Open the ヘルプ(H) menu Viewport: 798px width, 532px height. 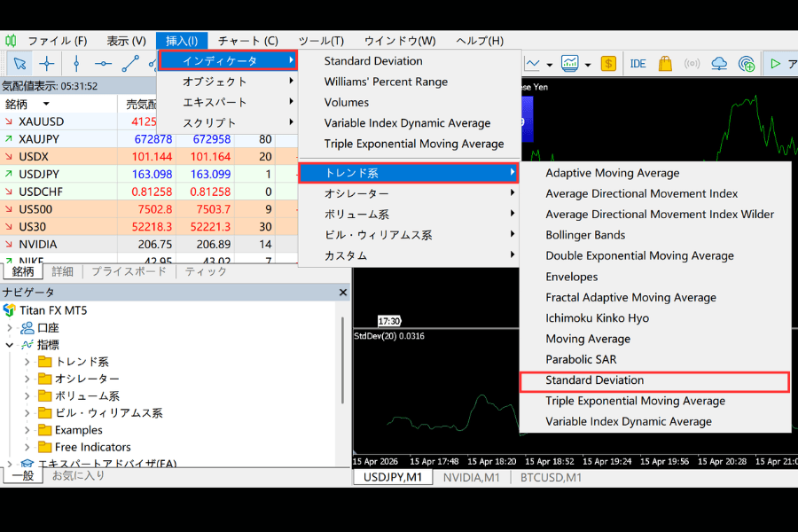pyautogui.click(x=480, y=41)
